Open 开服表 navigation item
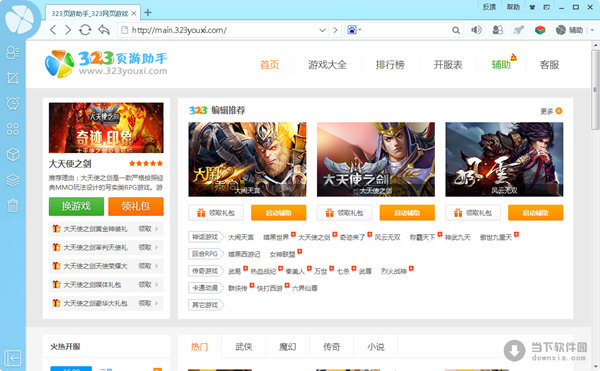 click(x=448, y=65)
